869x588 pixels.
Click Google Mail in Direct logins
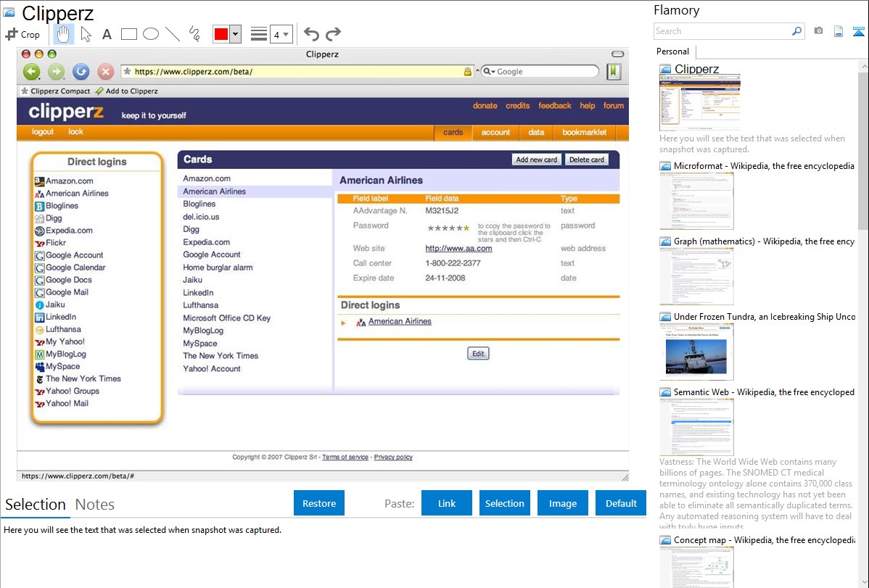point(67,293)
